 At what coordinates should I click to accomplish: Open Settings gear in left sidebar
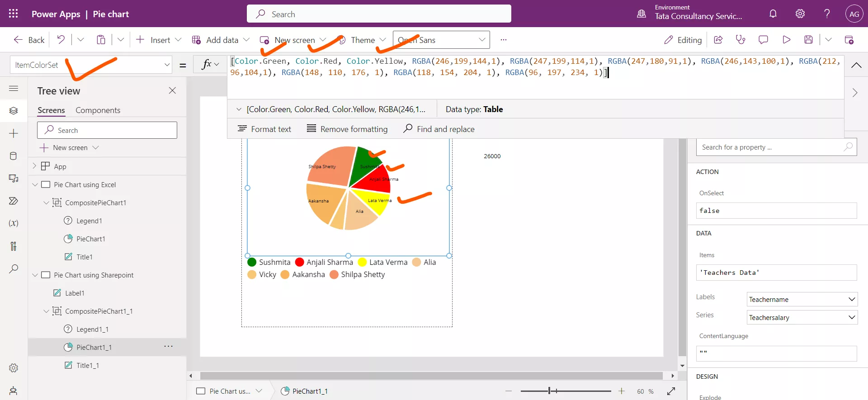[x=14, y=368]
